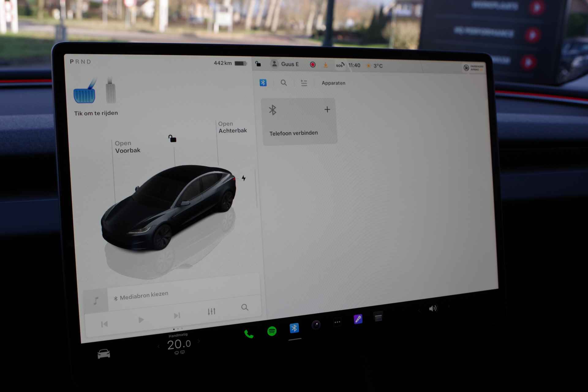Image resolution: width=588 pixels, height=392 pixels.
Task: Adjust the volume slider on right side
Action: tap(432, 309)
